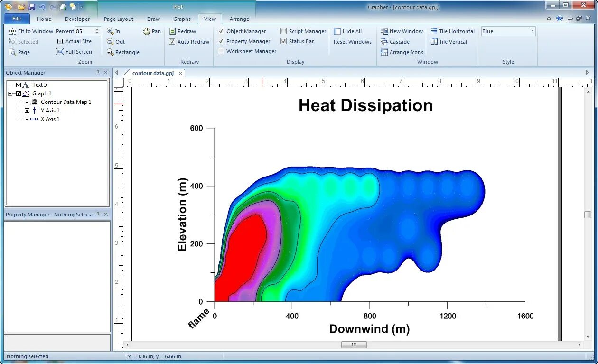The width and height of the screenshot is (598, 364).
Task: Select the Contour Data Map 1 icon in tree
Action: (x=34, y=102)
